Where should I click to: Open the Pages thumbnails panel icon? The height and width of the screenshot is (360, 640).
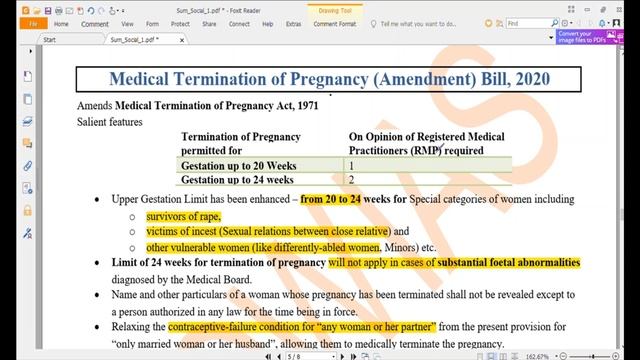point(27,99)
